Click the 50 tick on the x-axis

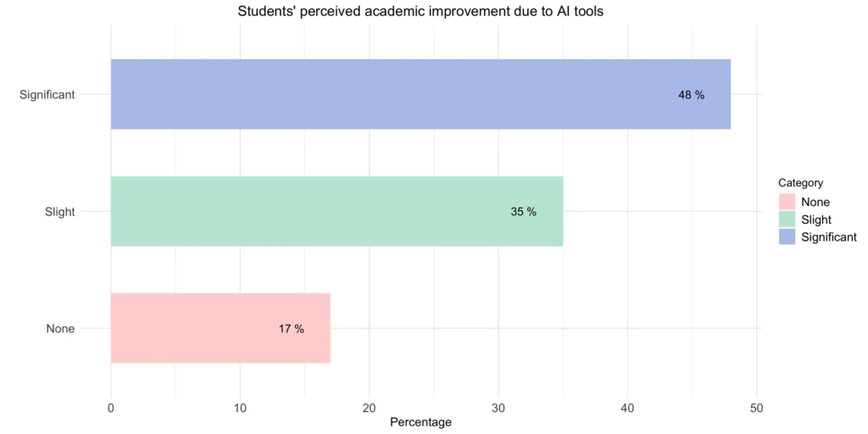pyautogui.click(x=757, y=408)
